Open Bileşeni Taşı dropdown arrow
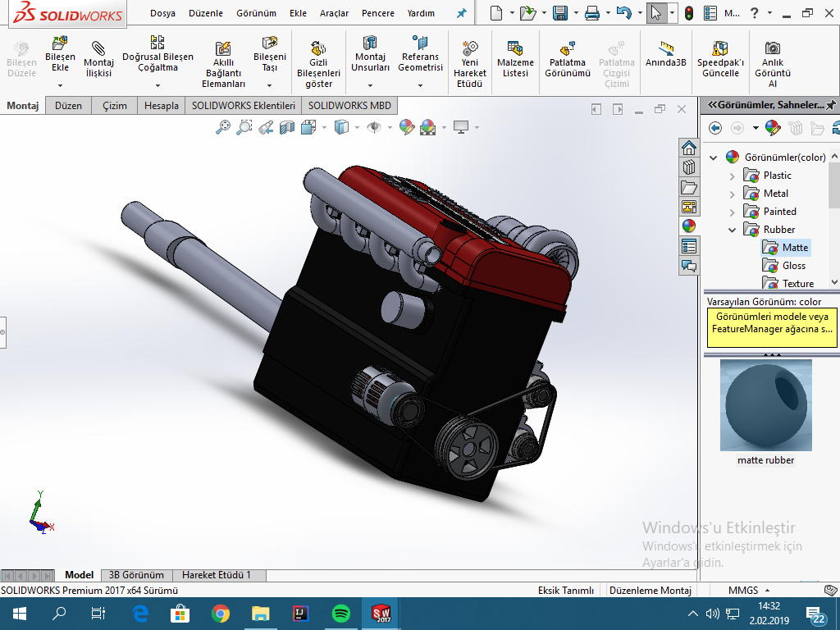The height and width of the screenshot is (630, 840). pyautogui.click(x=269, y=85)
